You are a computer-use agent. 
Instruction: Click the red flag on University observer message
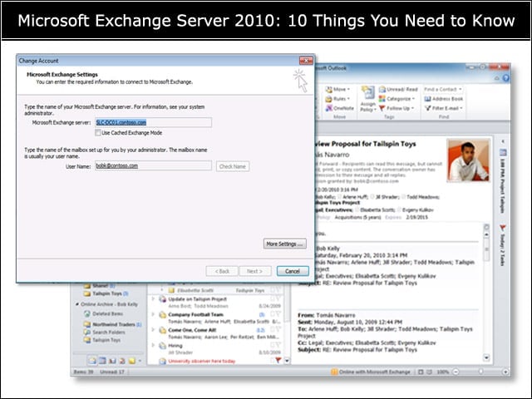pos(278,360)
